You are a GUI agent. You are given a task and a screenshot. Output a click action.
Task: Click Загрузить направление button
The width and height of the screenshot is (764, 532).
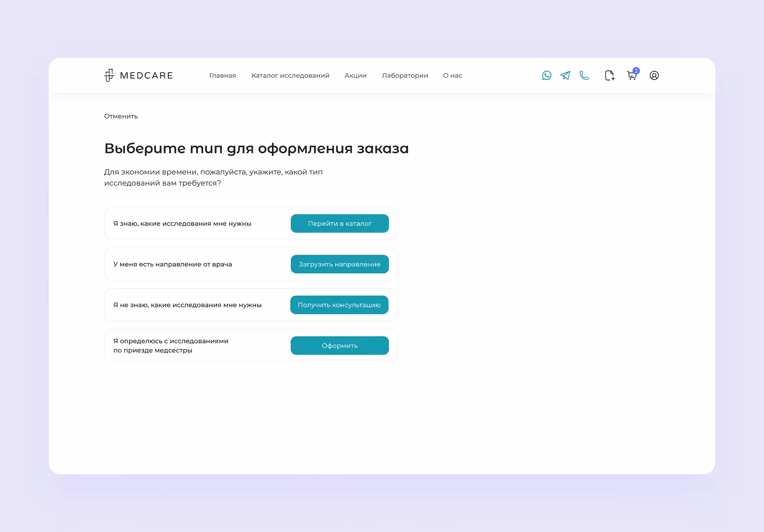click(x=340, y=264)
